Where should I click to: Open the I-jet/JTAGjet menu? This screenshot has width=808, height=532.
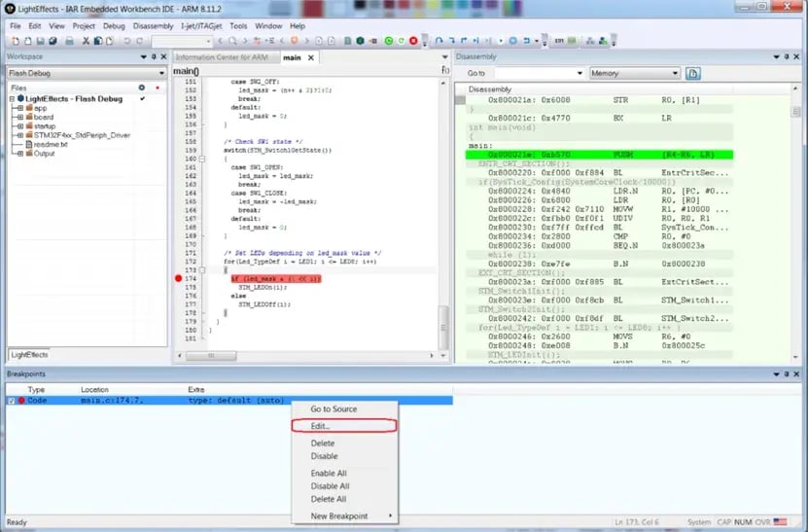click(201, 26)
